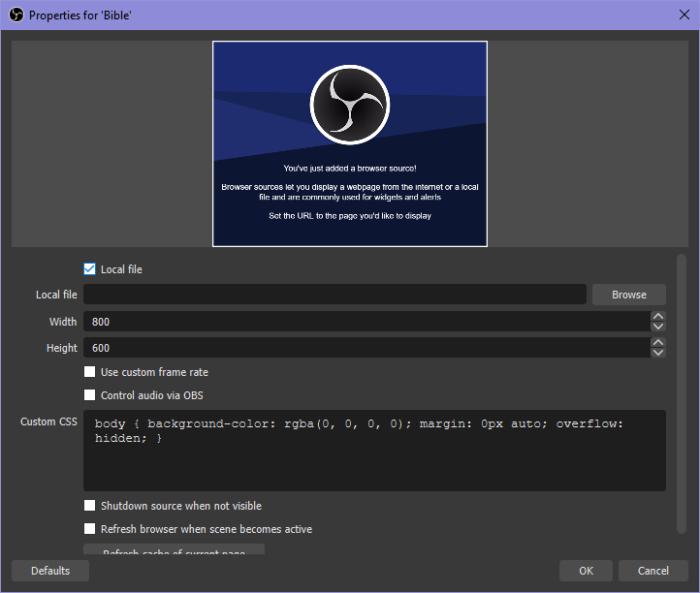
Task: Click the Height value field
Action: 366,348
